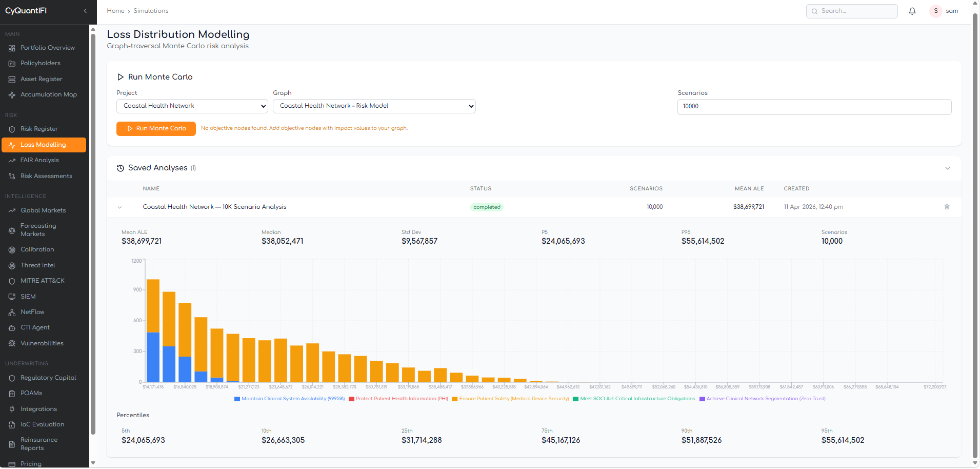Collapse the Saved Analyses panel chevron
This screenshot has width=980, height=469.
947,168
